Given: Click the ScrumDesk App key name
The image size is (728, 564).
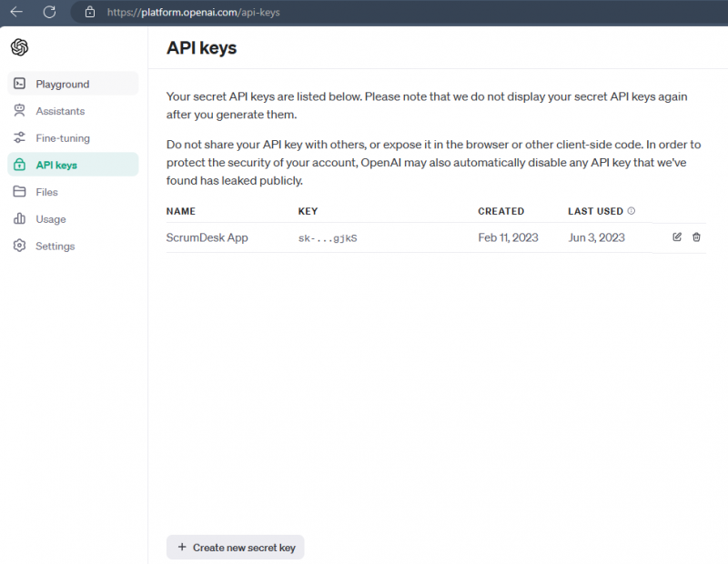Looking at the screenshot, I should (x=207, y=237).
